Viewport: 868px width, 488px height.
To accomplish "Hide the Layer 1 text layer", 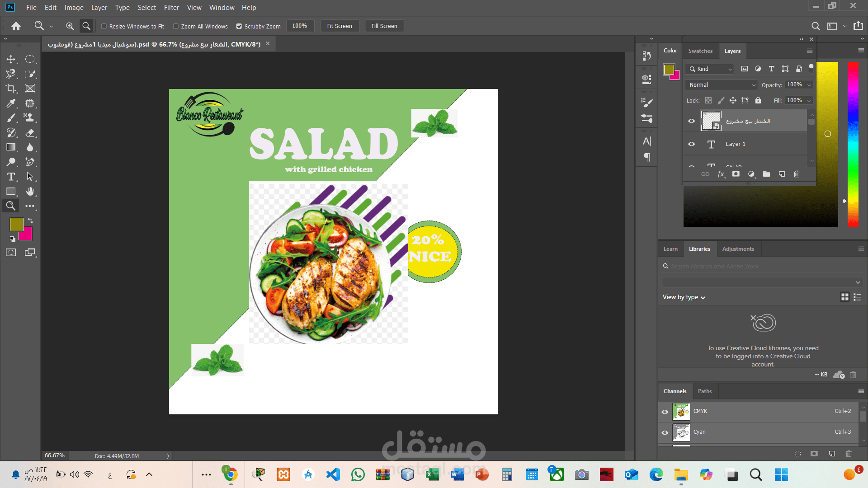I will point(691,144).
